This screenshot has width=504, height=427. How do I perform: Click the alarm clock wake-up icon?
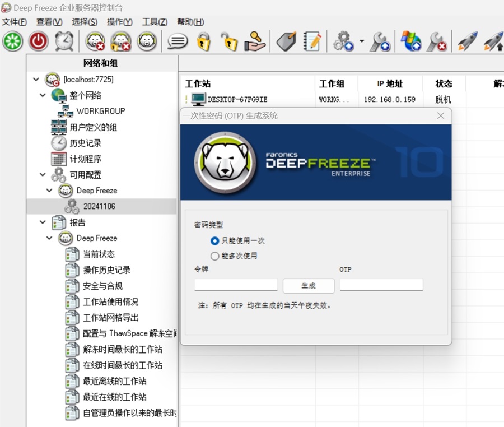coord(64,41)
